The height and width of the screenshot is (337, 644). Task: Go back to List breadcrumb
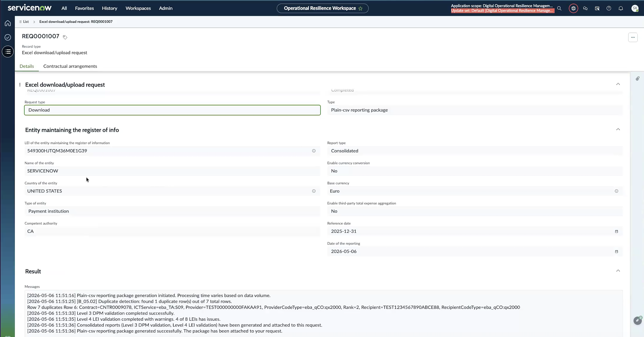click(26, 22)
